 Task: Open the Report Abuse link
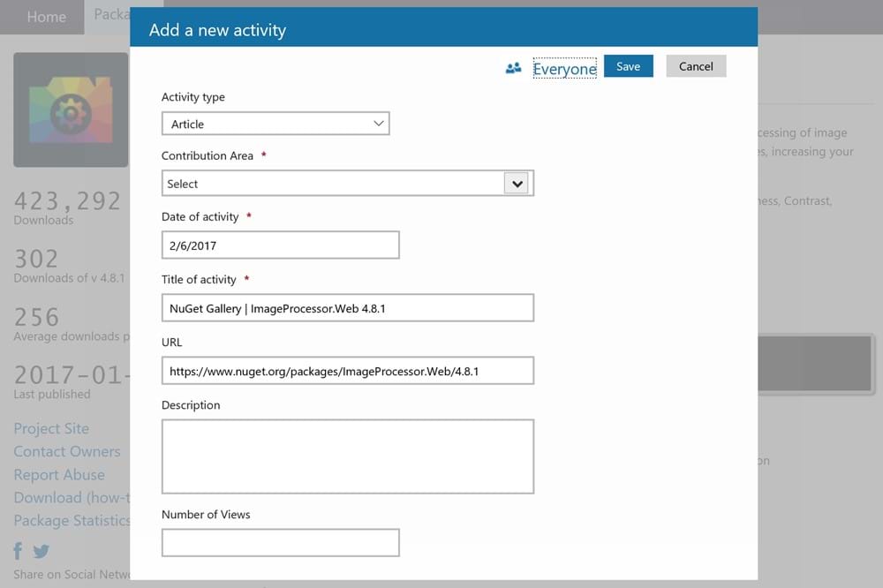59,475
